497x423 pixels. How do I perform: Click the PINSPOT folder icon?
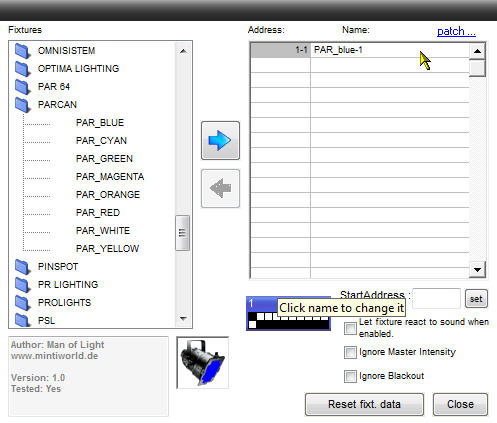pos(23,267)
